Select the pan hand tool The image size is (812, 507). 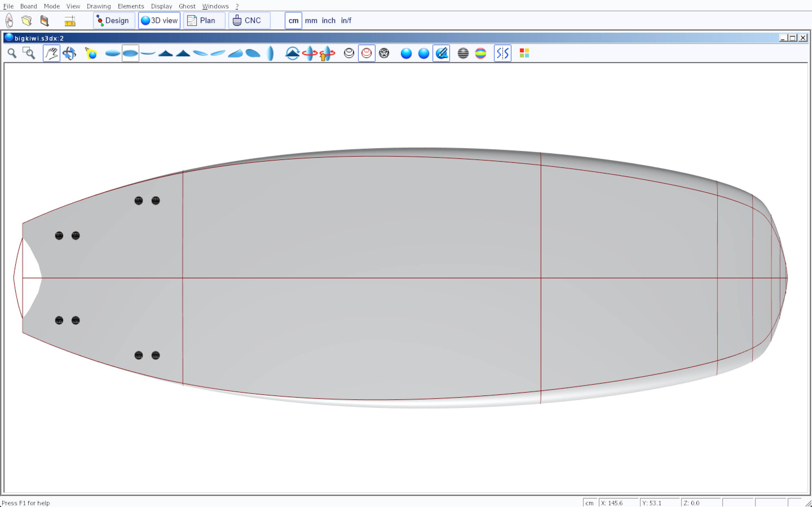coord(51,53)
